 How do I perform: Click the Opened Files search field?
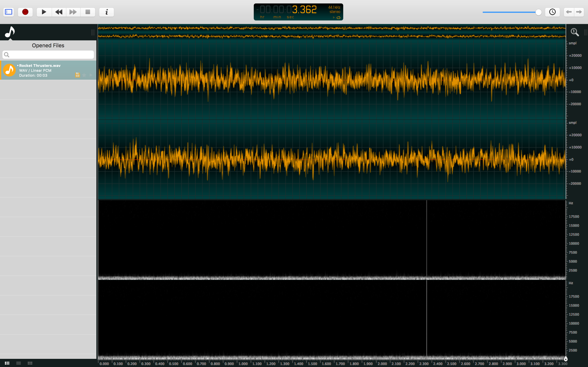(49, 55)
